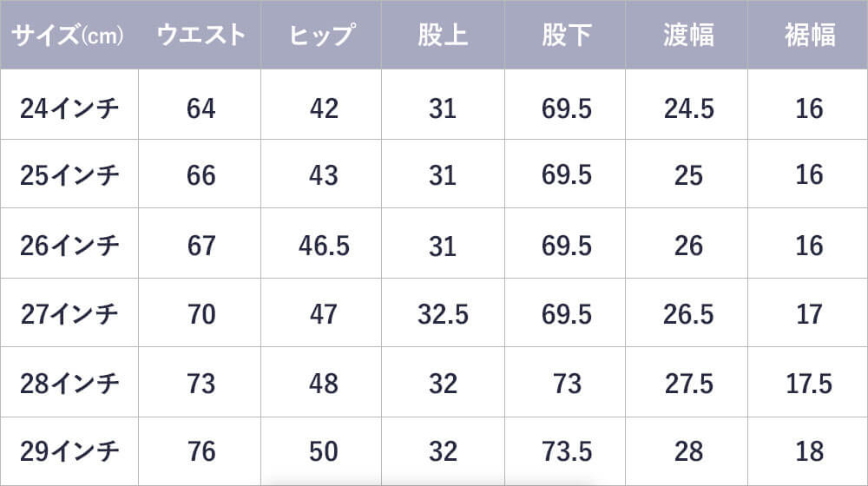Screen dimensions: 868x486
Task: Click the 裾幅 column header
Action: pos(809,35)
